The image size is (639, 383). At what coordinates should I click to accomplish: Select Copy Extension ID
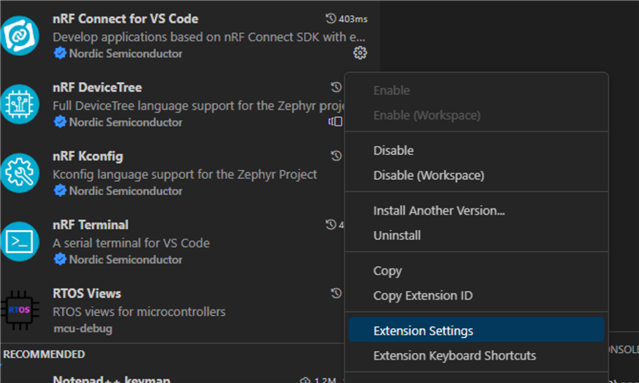[x=476, y=295]
